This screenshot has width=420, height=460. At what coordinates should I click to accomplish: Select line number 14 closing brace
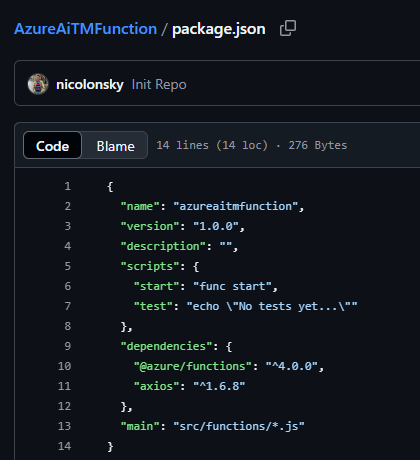coord(65,446)
